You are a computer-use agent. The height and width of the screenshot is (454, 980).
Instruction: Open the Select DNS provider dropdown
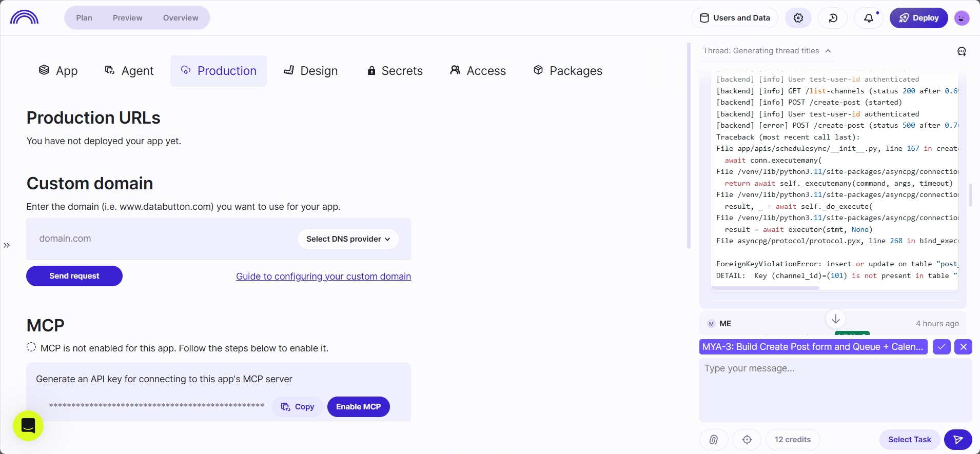348,239
